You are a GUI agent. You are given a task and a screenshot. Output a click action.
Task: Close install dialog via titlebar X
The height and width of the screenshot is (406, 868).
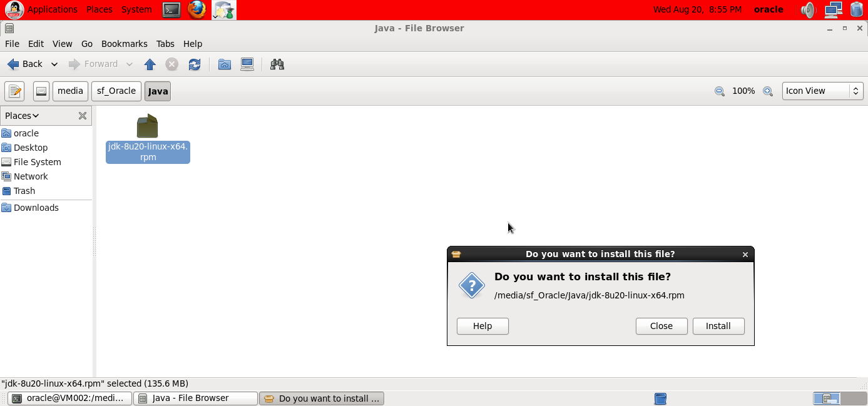tap(745, 255)
